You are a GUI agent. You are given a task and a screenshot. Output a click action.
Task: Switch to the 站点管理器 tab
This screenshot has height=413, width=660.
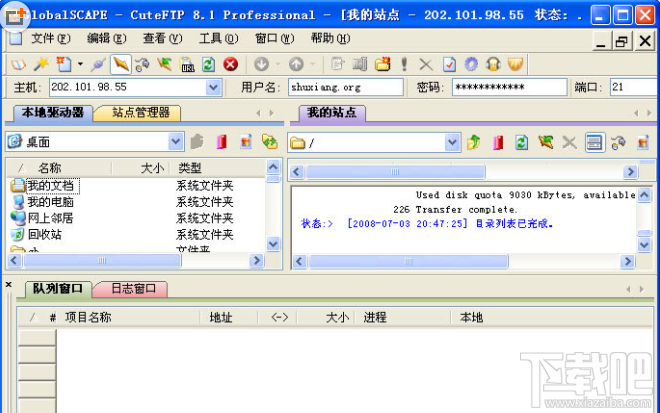141,113
